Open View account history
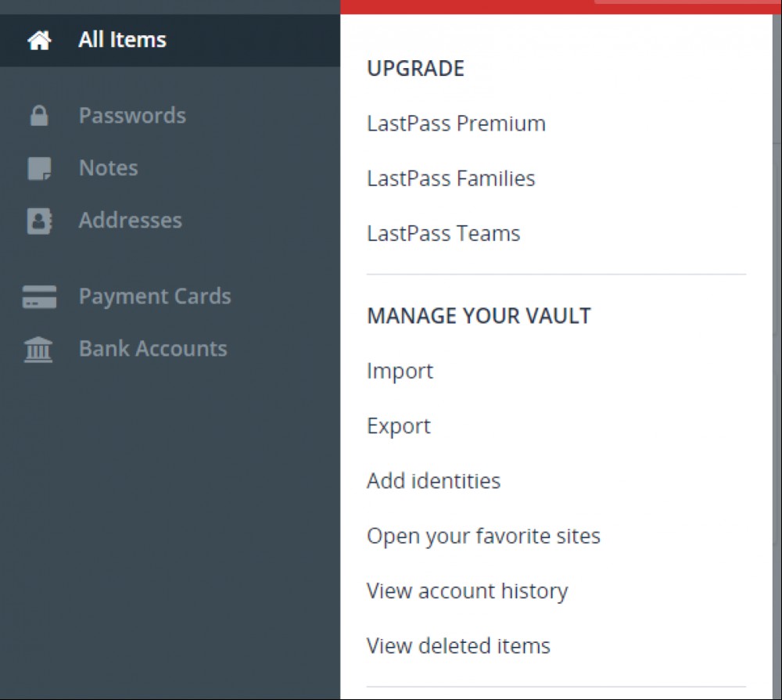Viewport: 782px width, 700px height. [468, 591]
